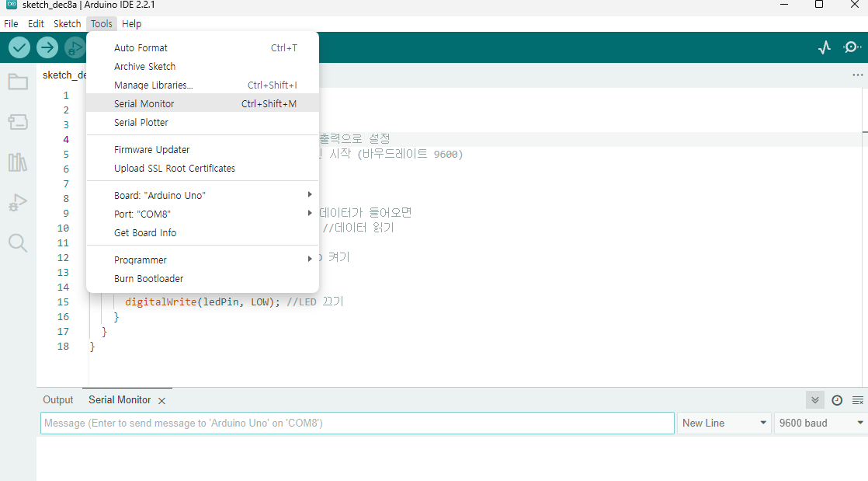Image resolution: width=868 pixels, height=481 pixels.
Task: Open the Edit menu
Action: pyautogui.click(x=36, y=24)
